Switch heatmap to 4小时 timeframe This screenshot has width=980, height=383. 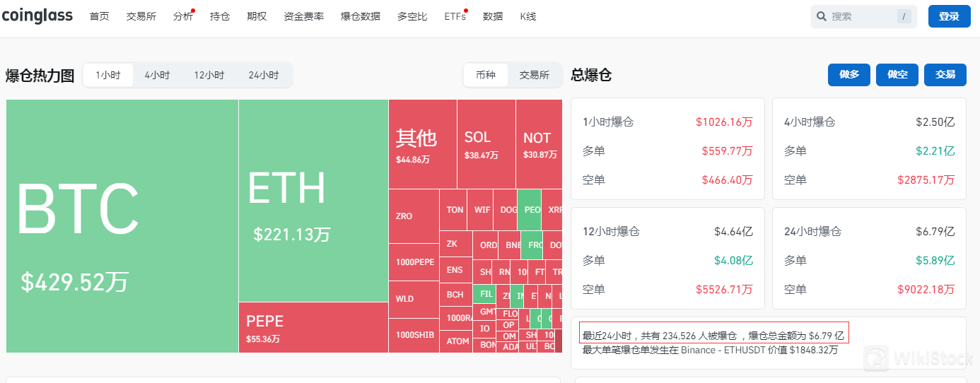tap(157, 75)
